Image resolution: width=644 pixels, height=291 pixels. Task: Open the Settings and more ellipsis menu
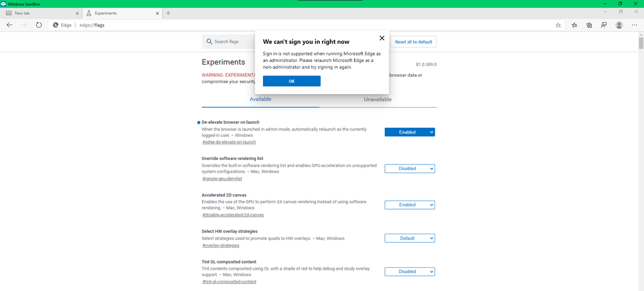634,25
